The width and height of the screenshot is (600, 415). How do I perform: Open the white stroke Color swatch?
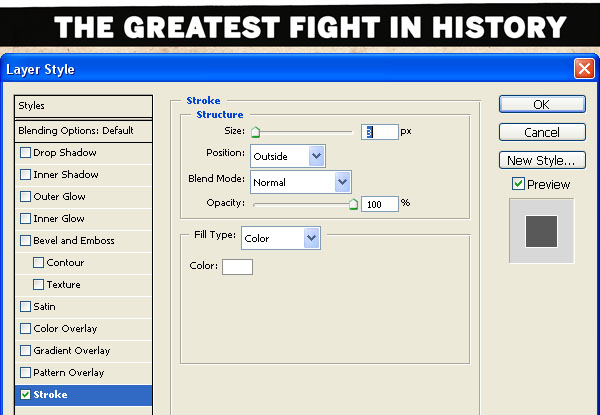click(x=237, y=266)
